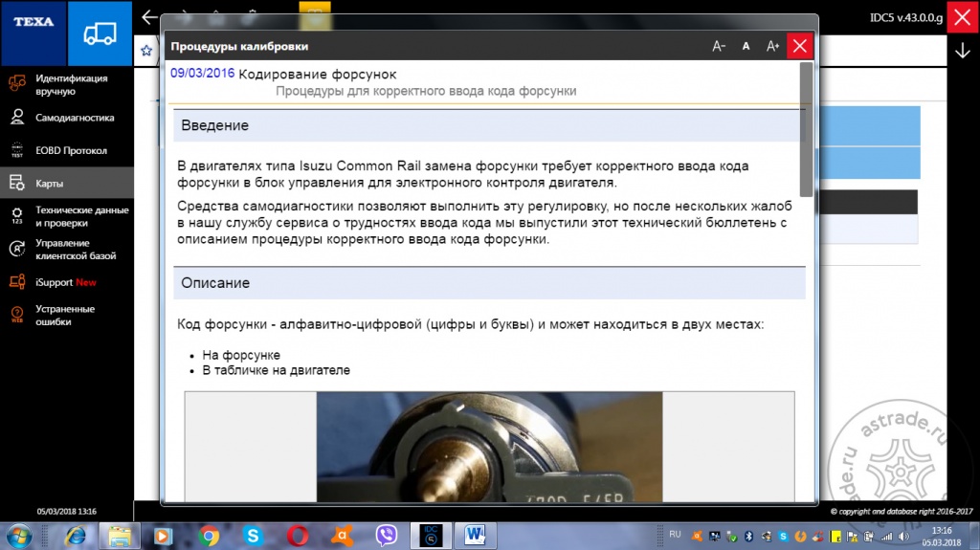The height and width of the screenshot is (550, 980).
Task: Decrease font size with A- icon
Action: 719,46
